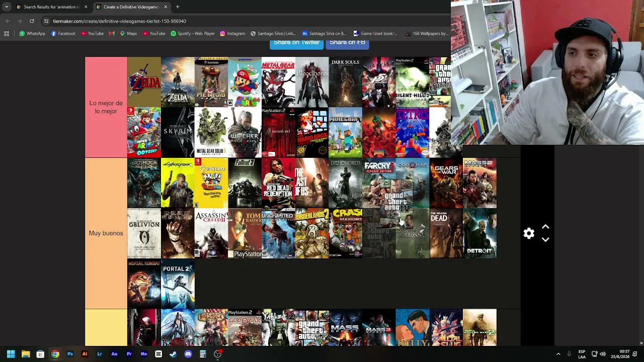
Task: Show hidden system tray icons
Action: pyautogui.click(x=558, y=354)
